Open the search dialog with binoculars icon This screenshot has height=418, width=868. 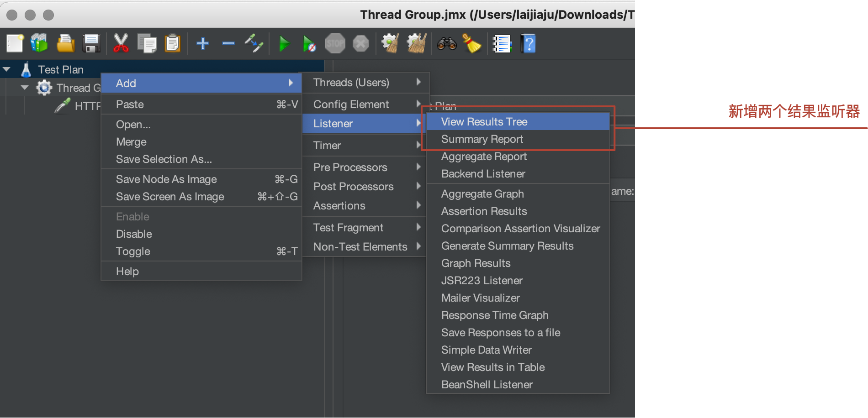tap(446, 43)
